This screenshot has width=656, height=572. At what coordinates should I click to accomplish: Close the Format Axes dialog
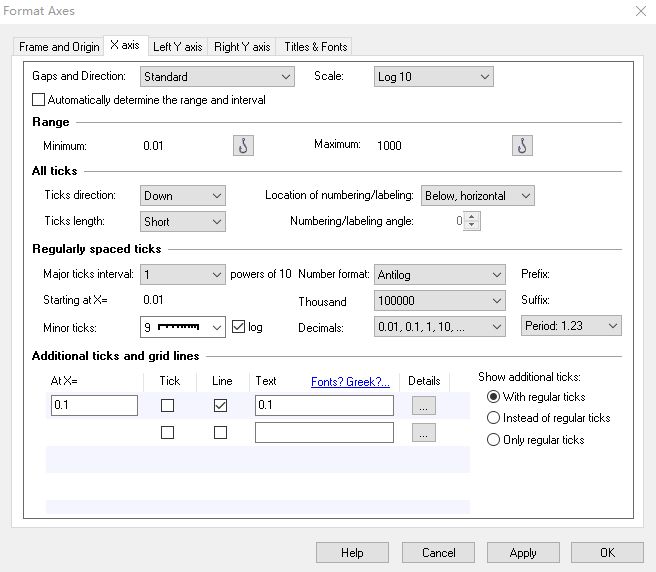[640, 11]
